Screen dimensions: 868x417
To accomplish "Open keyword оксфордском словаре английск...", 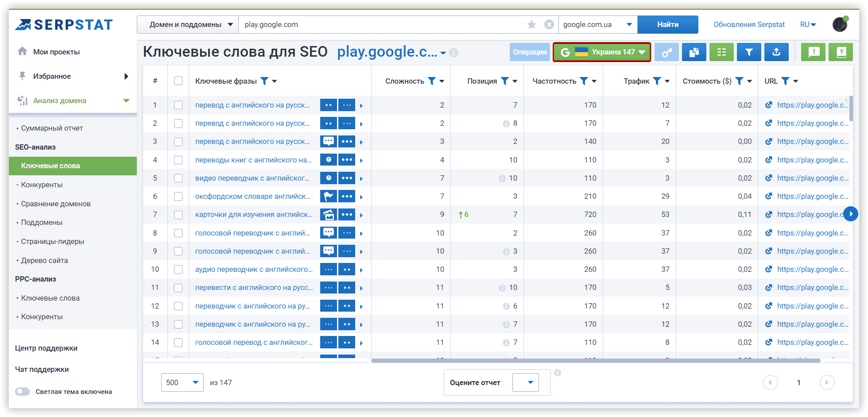I will (x=253, y=196).
